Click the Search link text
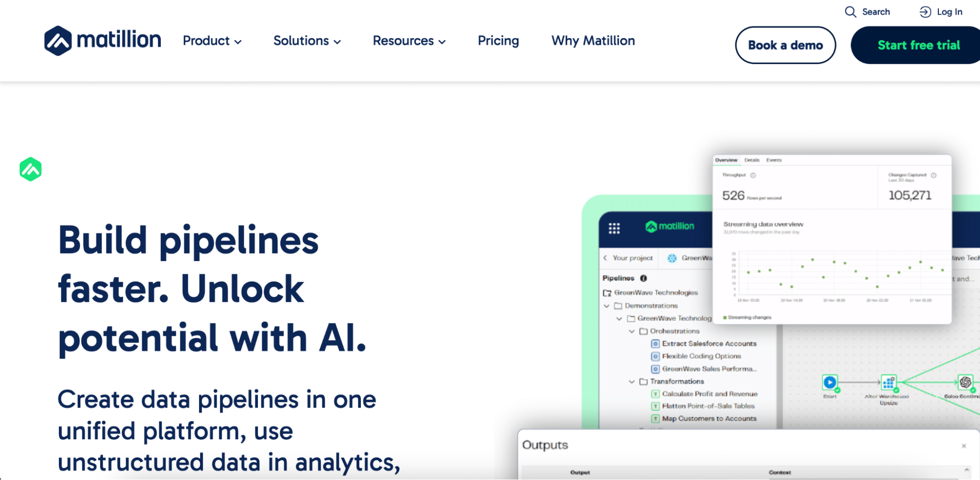Image resolution: width=980 pixels, height=480 pixels. pos(876,12)
